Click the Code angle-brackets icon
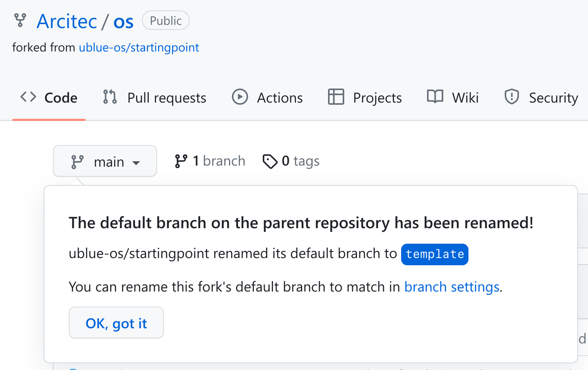The image size is (588, 370). (28, 97)
